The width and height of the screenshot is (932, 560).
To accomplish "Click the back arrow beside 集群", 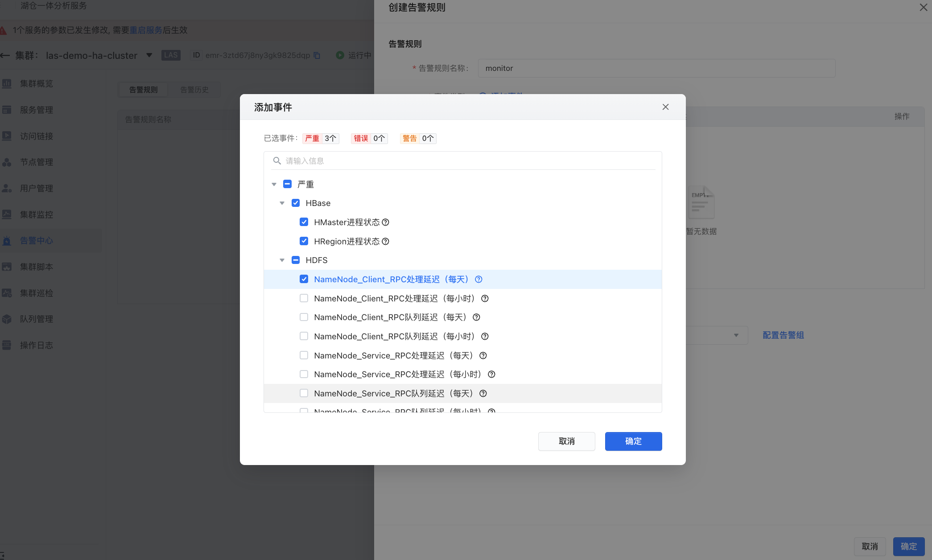I will (5, 55).
